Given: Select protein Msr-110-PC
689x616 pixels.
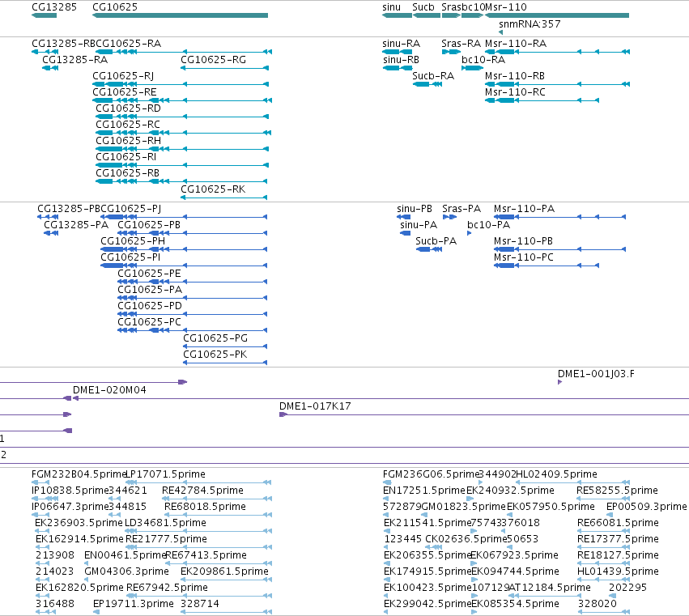Looking at the screenshot, I should [x=547, y=266].
